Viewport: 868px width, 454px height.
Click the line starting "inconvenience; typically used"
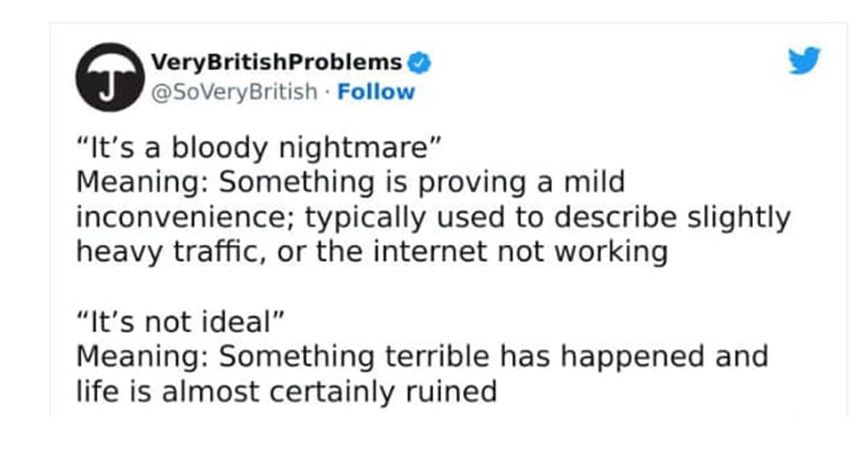pyautogui.click(x=433, y=218)
